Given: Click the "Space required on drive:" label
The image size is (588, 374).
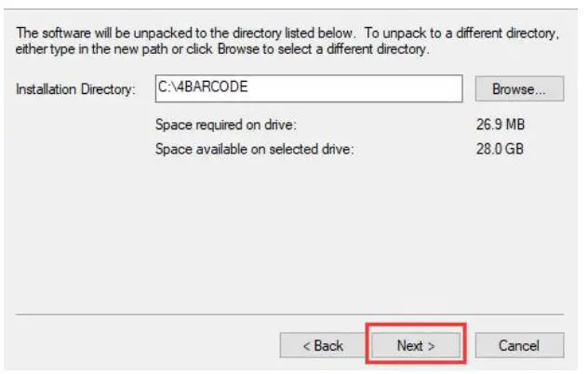Looking at the screenshot, I should (x=225, y=124).
